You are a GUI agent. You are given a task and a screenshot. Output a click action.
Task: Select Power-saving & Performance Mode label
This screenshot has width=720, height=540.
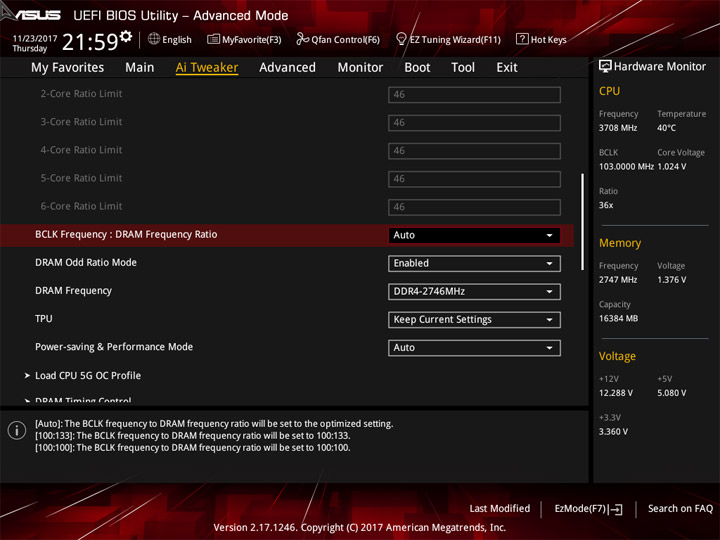[114, 347]
